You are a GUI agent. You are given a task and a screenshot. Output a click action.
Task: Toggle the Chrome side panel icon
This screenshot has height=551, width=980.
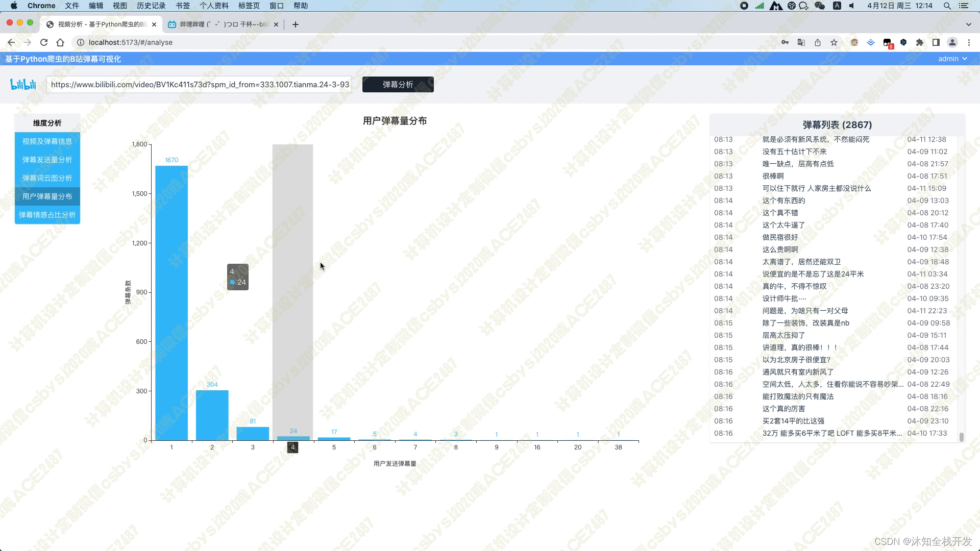[936, 42]
